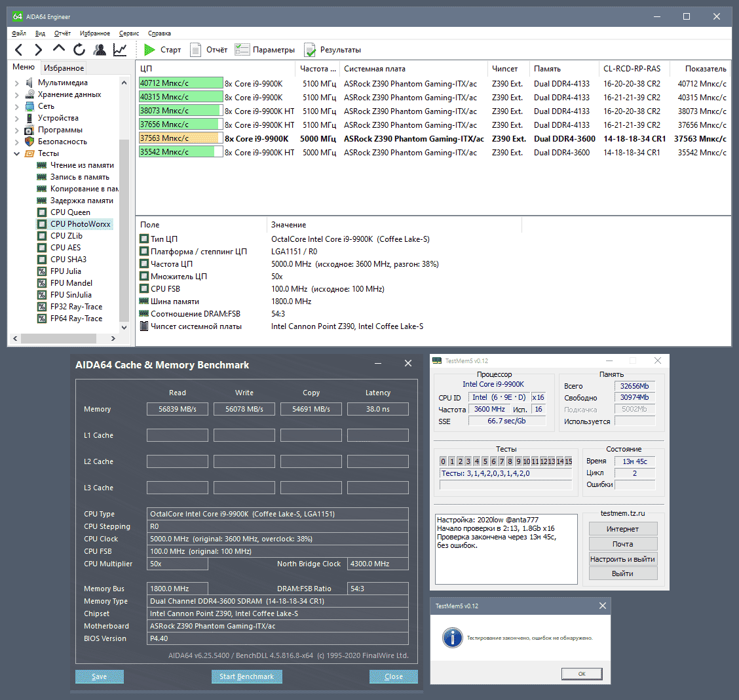Click Интернет button in TestMem5
Viewport: 739px width, 700px height.
[622, 529]
